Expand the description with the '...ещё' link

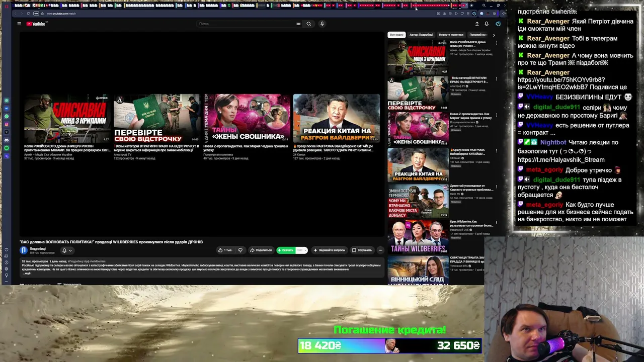tap(27, 274)
